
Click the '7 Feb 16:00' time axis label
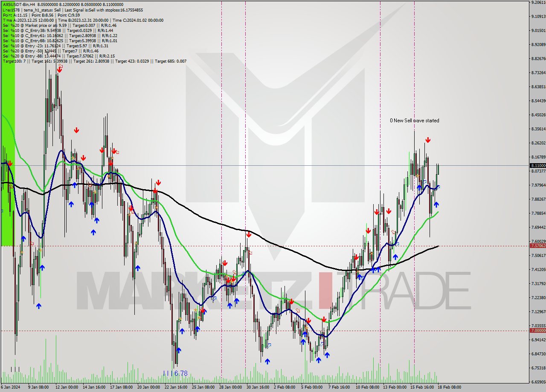coord(339,387)
